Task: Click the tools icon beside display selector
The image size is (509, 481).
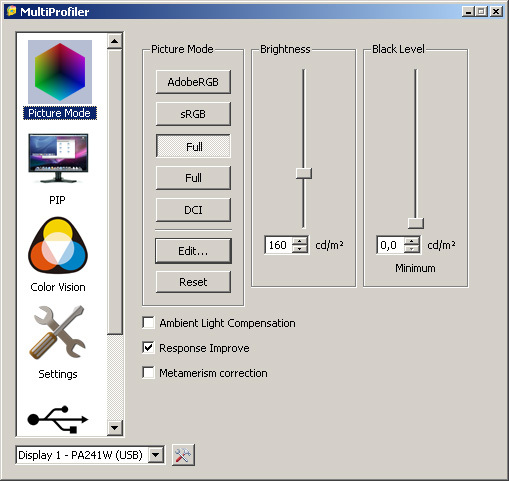Action: (x=183, y=455)
